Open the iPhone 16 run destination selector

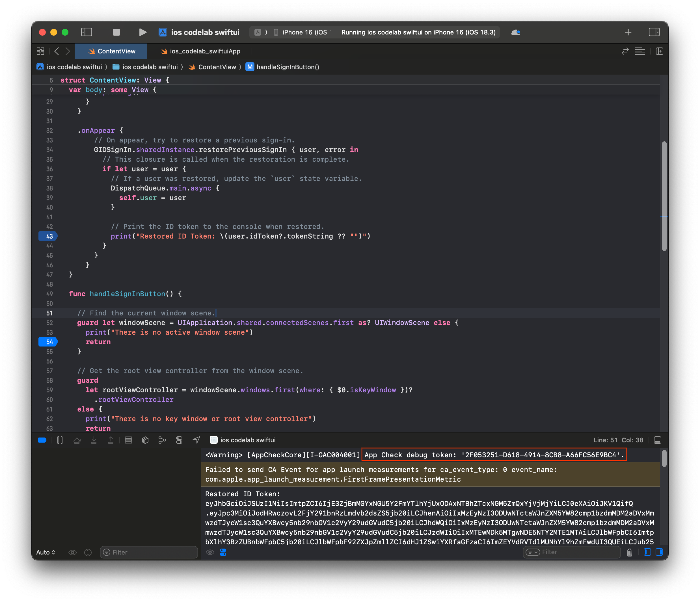[303, 32]
